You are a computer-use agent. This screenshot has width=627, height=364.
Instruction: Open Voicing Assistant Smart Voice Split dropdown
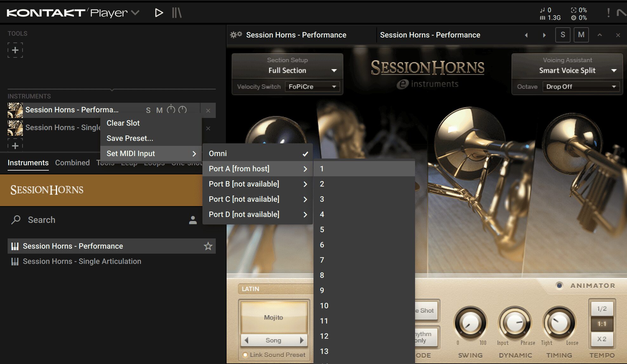[567, 70]
